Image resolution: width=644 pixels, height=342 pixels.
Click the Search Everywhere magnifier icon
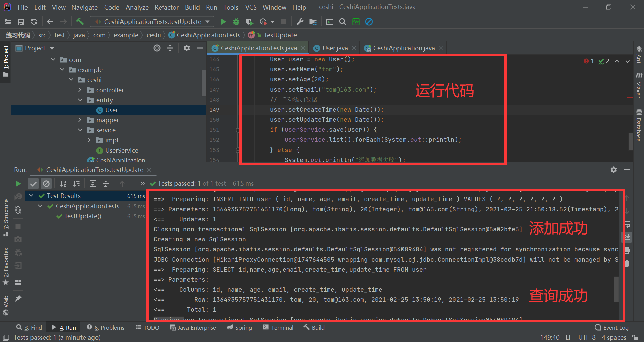click(x=342, y=22)
